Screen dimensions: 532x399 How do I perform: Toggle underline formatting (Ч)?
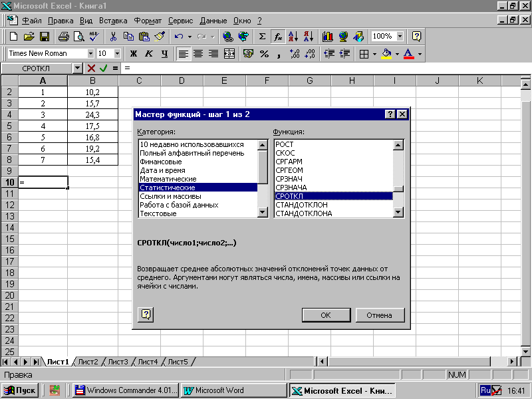[163, 53]
